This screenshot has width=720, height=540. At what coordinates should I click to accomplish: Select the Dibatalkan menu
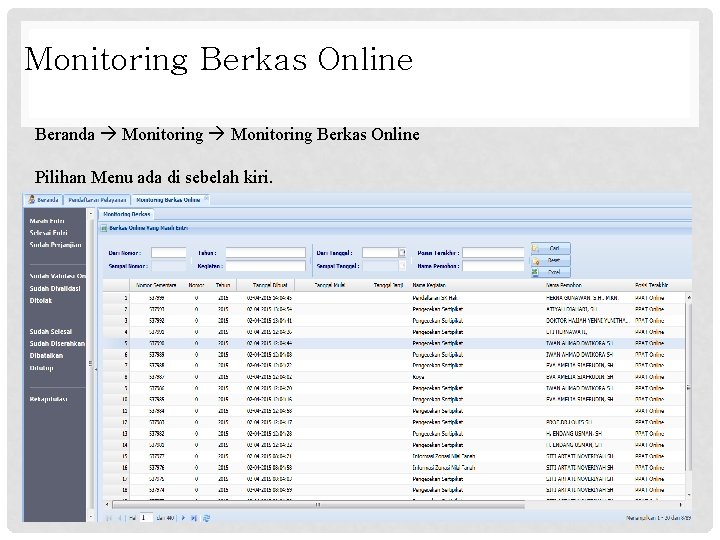[x=46, y=355]
